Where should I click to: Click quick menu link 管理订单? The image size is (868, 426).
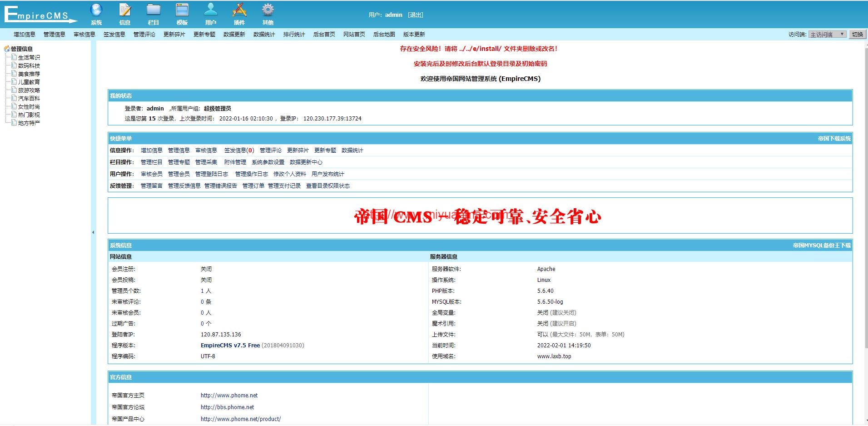pyautogui.click(x=253, y=186)
